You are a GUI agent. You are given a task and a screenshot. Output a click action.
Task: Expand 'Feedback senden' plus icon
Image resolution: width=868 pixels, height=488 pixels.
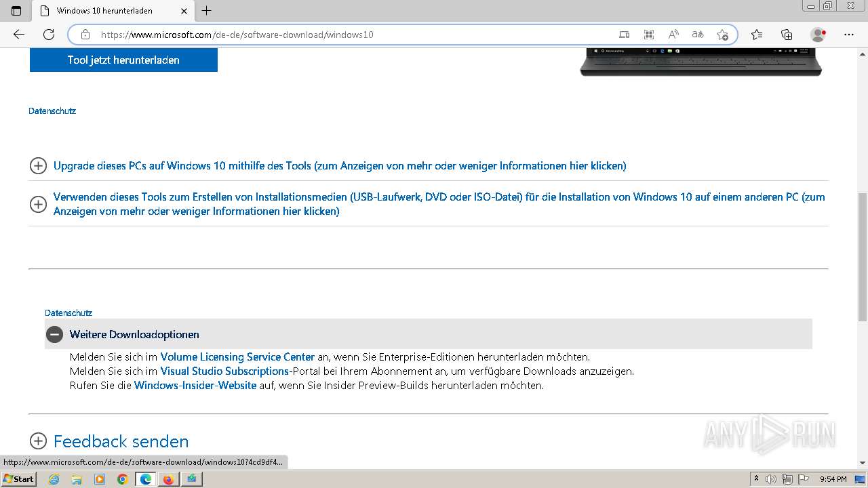(38, 441)
